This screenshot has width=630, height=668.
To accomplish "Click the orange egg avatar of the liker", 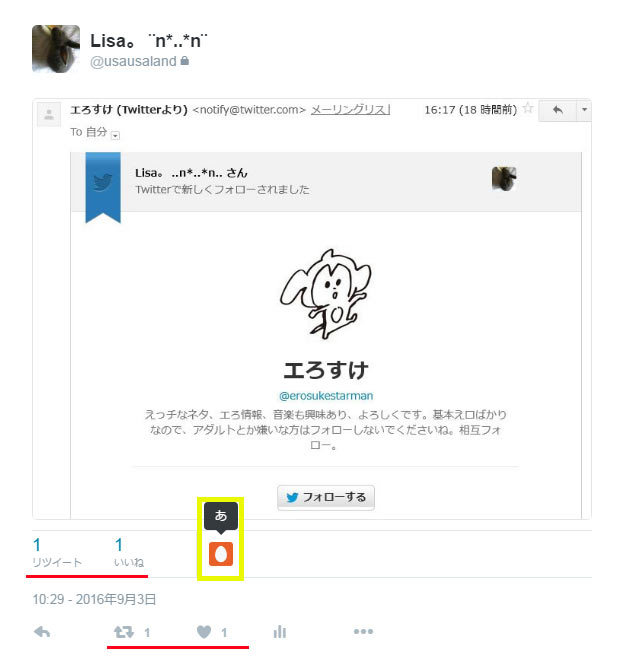I will point(221,554).
